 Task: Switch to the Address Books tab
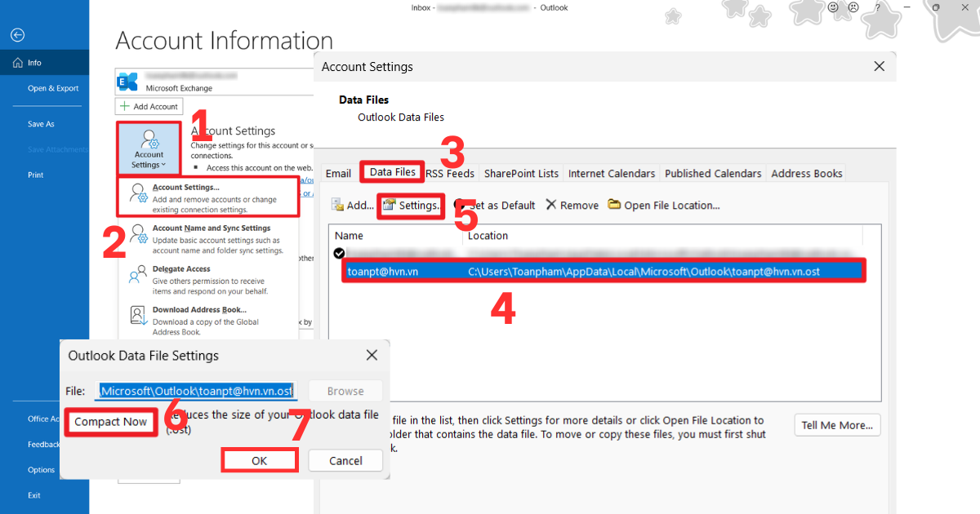tap(806, 173)
